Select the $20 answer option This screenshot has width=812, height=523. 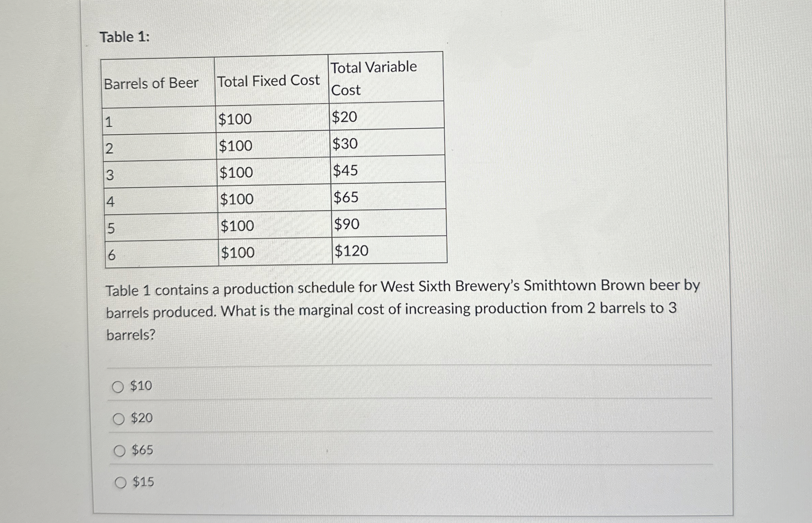point(119,419)
